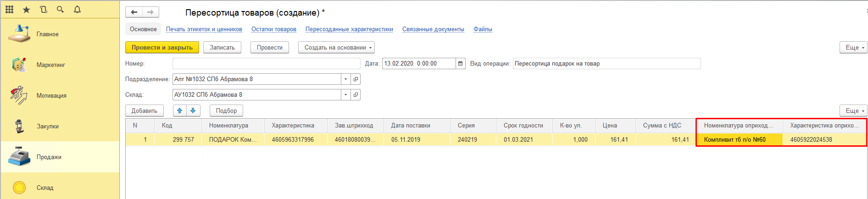This screenshot has height=199, width=868.
Task: Expand the Подразделение dropdown list
Action: [x=345, y=79]
